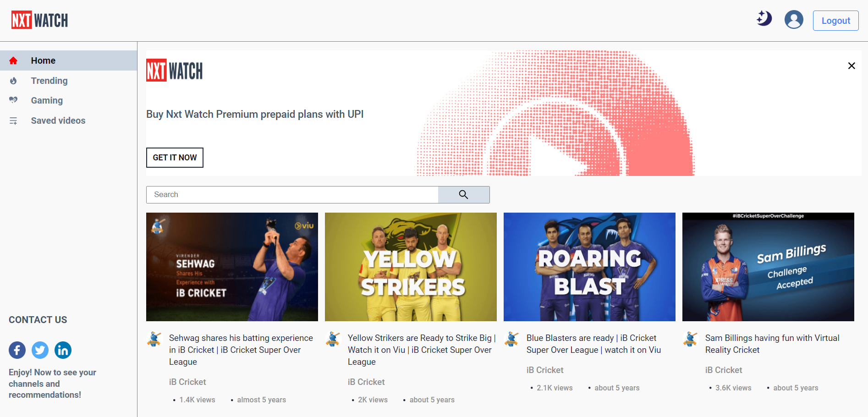Click the Nxt Watch logo in header

pyautogui.click(x=39, y=20)
